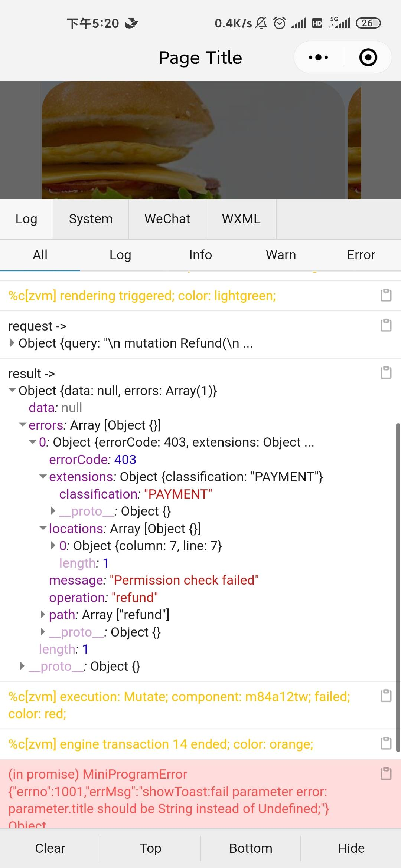Expand __proto__ below the path Array
Screen dimensions: 401x868
43,632
